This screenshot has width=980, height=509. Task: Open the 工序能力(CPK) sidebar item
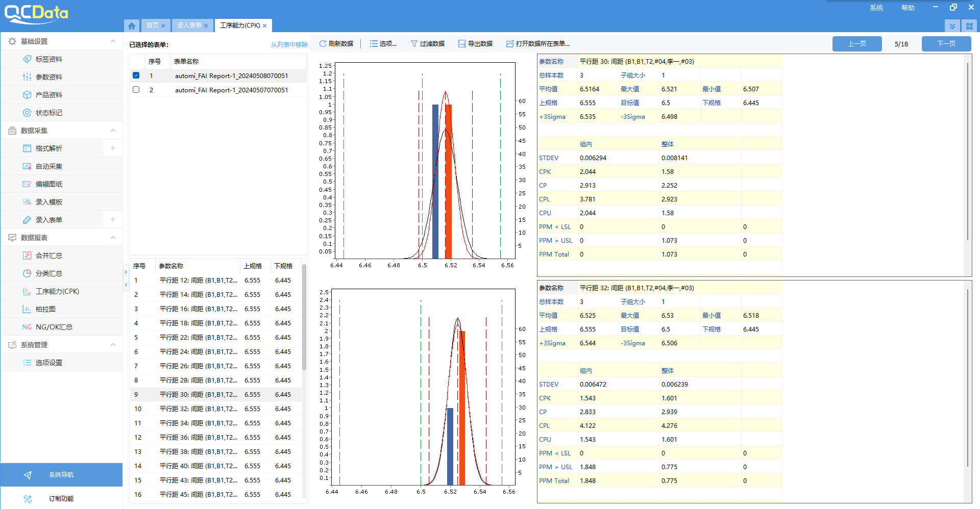coord(57,291)
